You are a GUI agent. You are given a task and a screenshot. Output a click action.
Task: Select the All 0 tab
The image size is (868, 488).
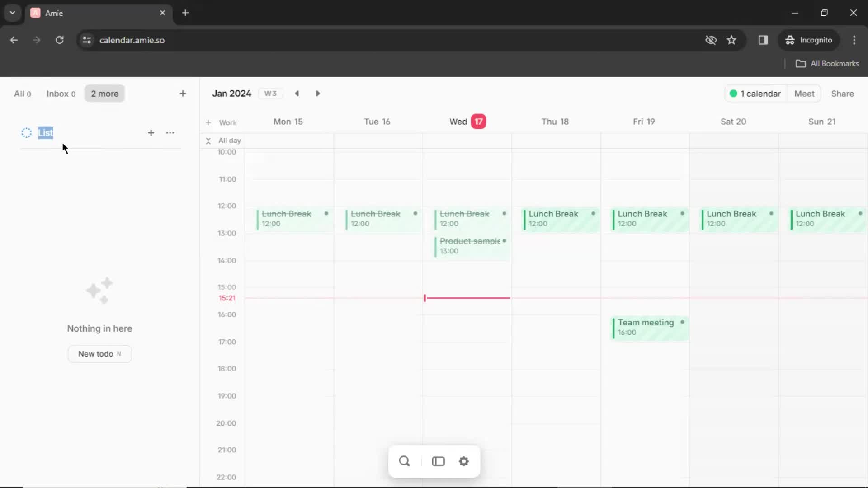click(x=21, y=94)
